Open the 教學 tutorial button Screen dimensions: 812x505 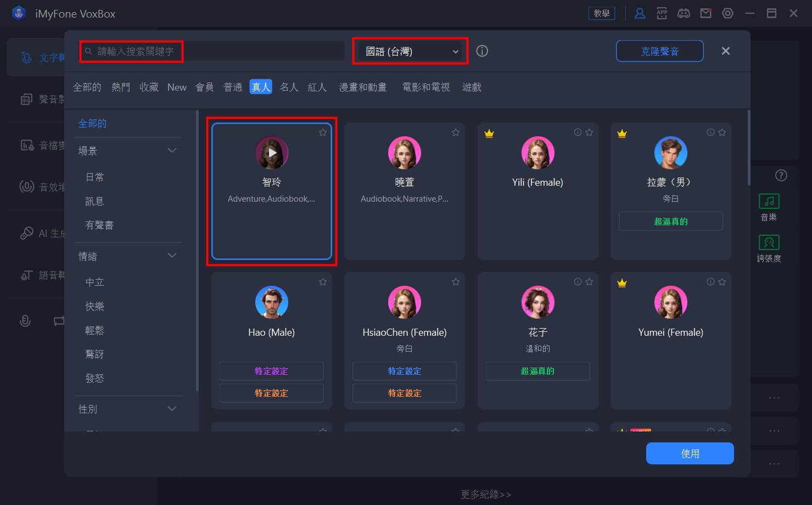point(602,13)
